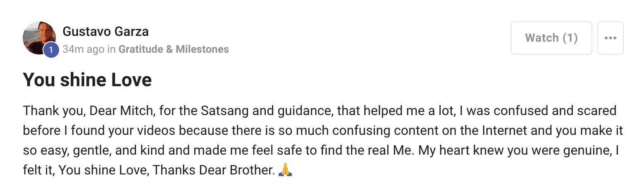Click the praying hands emoji
The image size is (644, 193).
click(286, 169)
